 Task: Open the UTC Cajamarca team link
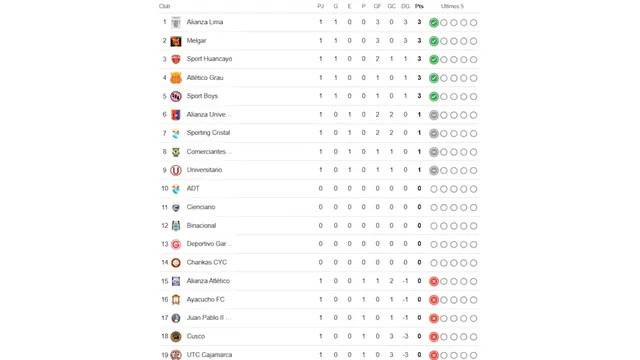[209, 355]
